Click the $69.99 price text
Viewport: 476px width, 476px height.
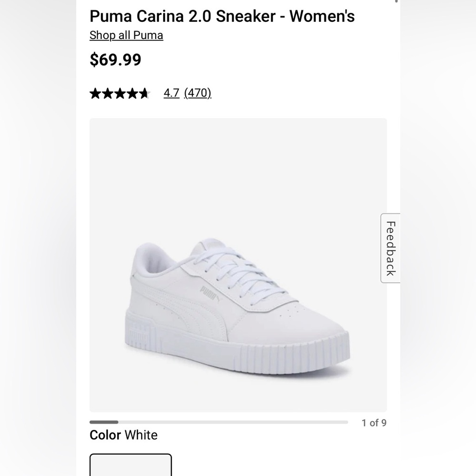pos(115,59)
